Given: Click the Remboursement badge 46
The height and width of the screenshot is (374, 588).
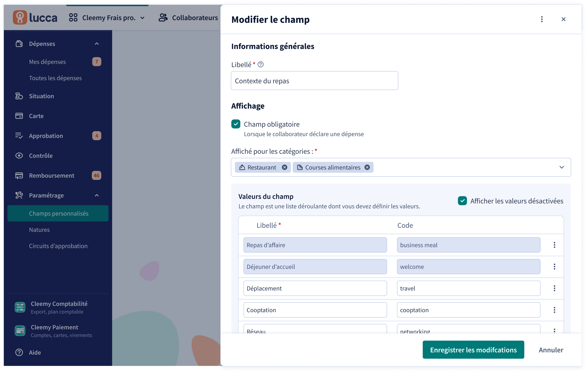Looking at the screenshot, I should (x=96, y=175).
